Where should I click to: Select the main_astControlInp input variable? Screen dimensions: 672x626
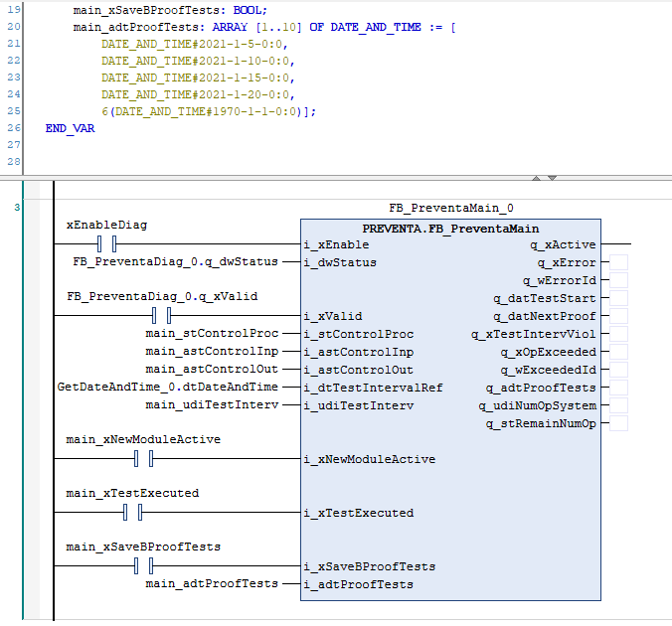pyautogui.click(x=212, y=352)
